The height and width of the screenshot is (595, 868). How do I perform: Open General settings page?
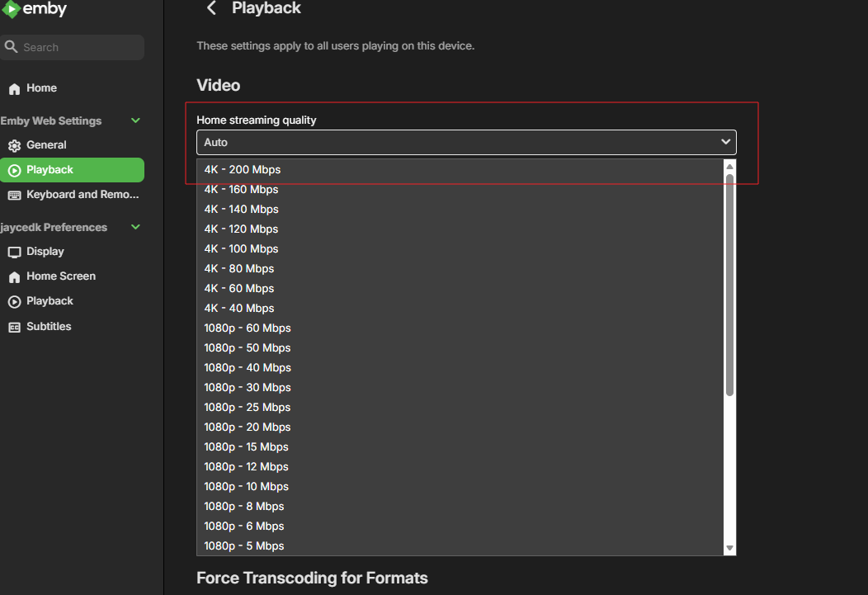tap(72, 145)
